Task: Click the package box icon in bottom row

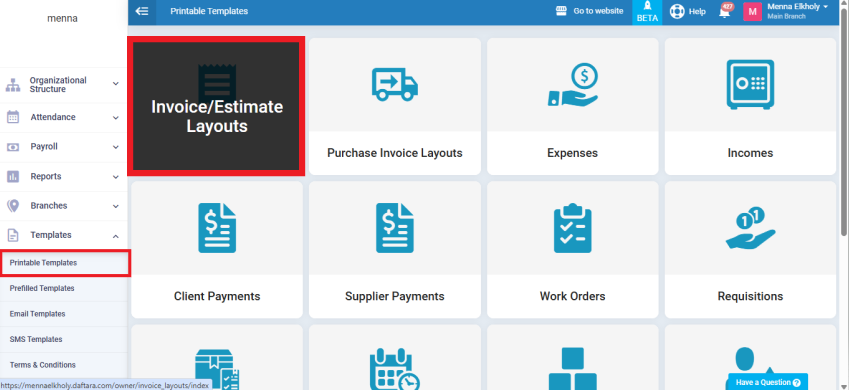Action: pyautogui.click(x=217, y=369)
